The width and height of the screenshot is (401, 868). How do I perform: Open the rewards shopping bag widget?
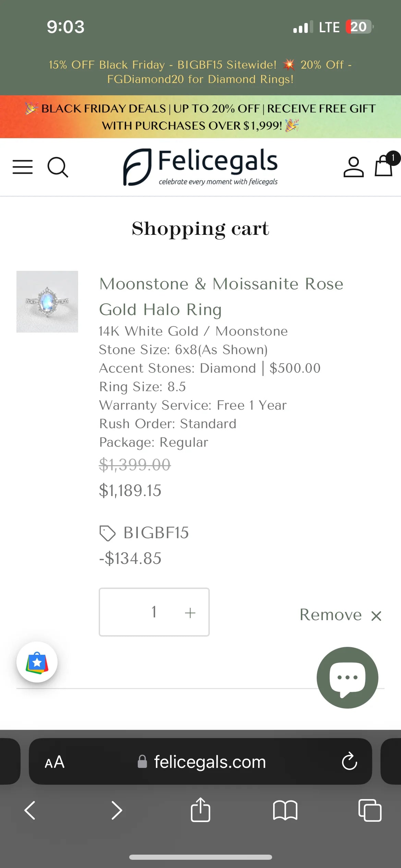37,662
